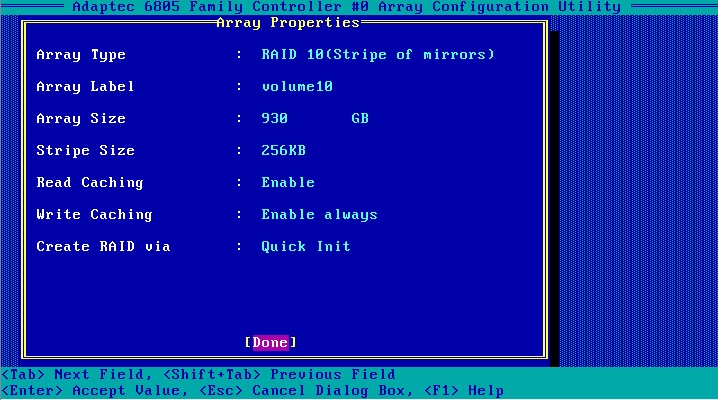718x400 pixels.
Task: Open the 256KB Stripe Size option
Action: coord(283,151)
